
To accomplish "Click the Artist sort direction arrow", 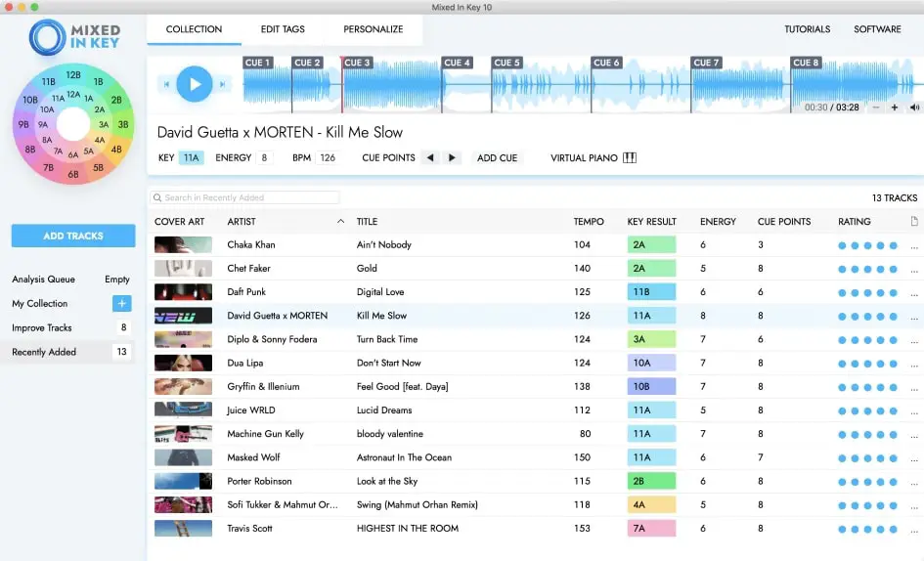I will point(340,221).
